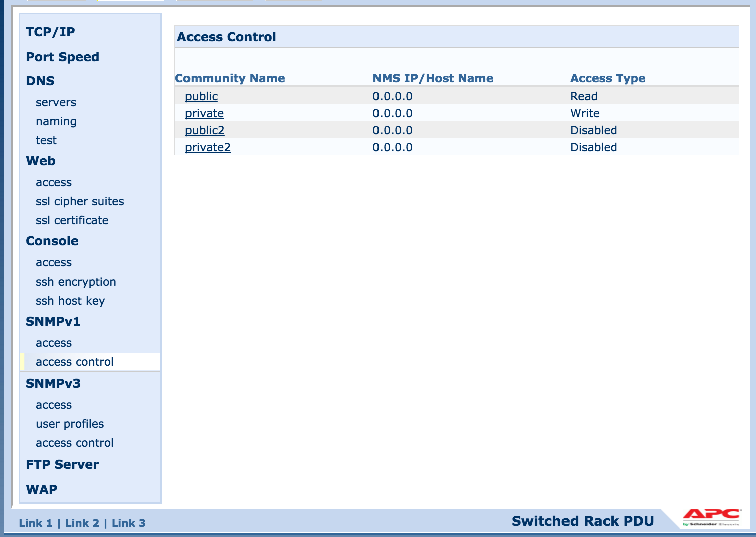
Task: Open the FTP Server section
Action: pyautogui.click(x=62, y=464)
